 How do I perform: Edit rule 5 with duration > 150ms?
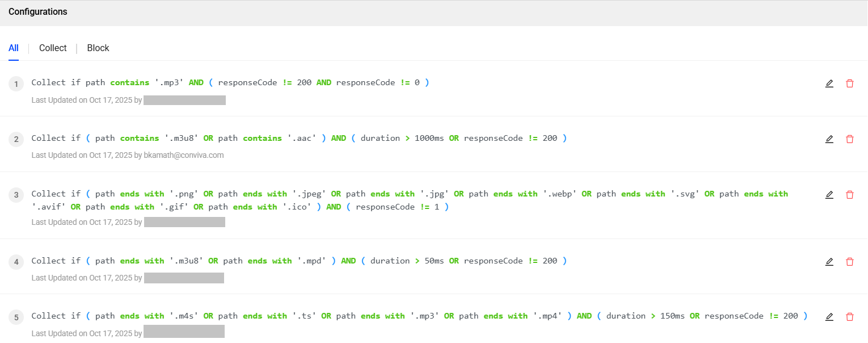point(829,317)
